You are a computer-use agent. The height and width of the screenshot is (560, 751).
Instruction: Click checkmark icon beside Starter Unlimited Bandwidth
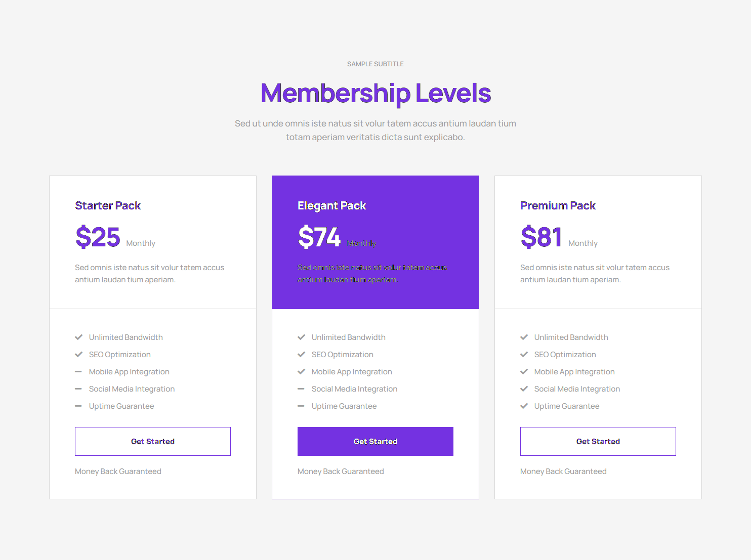(78, 337)
